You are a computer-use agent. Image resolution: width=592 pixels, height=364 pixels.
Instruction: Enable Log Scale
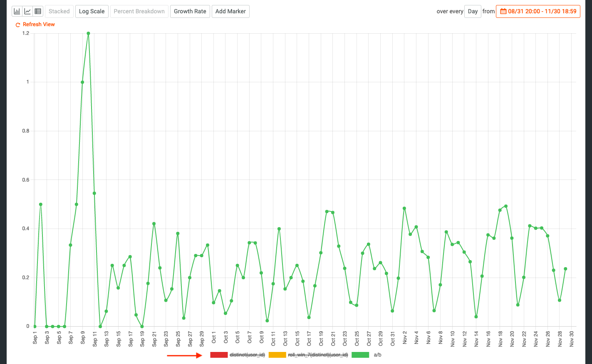92,11
